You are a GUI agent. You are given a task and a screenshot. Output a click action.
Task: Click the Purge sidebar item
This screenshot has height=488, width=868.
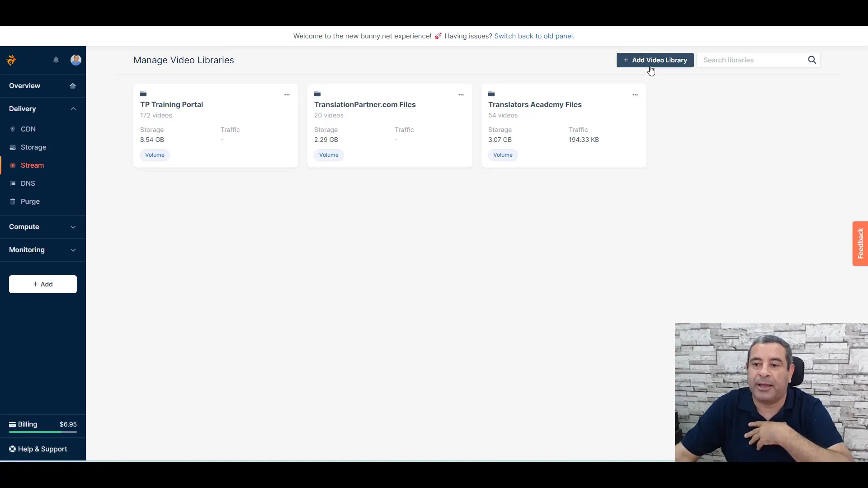30,202
